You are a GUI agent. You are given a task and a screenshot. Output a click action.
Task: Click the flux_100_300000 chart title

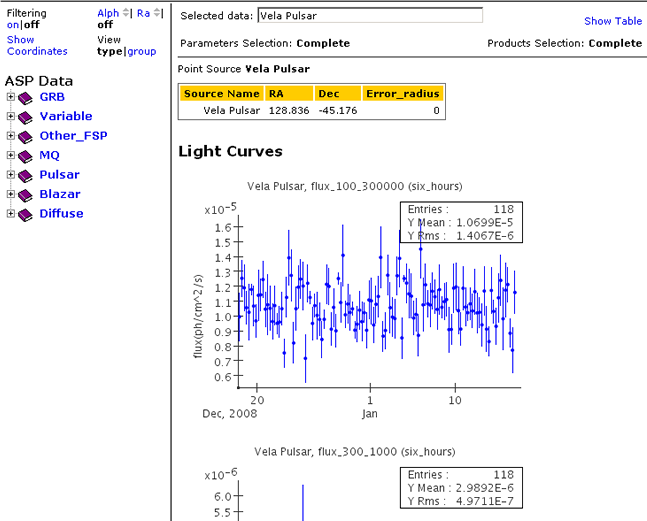[354, 186]
